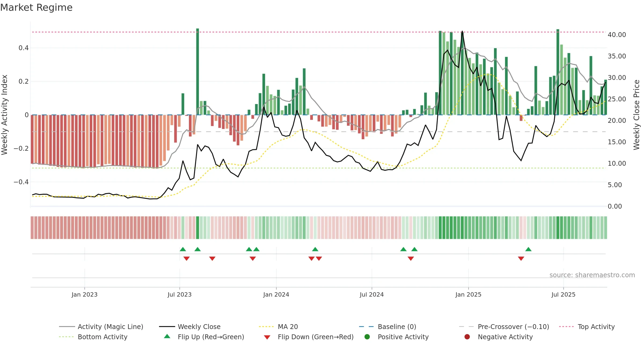Toggle the Bottom Activity legend entry

tap(93, 337)
